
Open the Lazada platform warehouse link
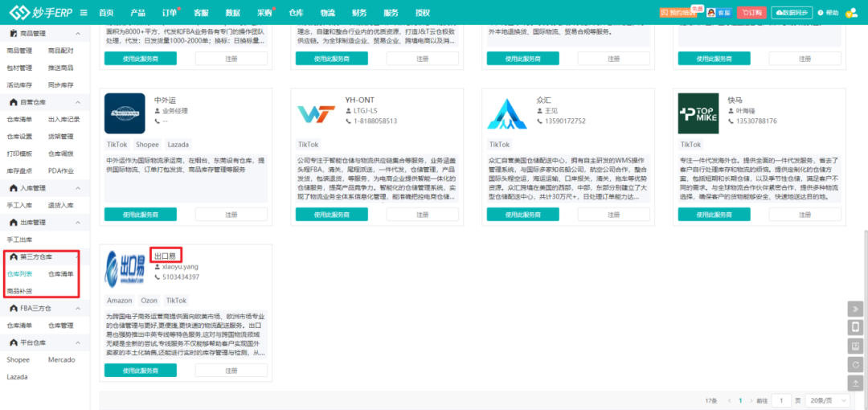coord(17,377)
